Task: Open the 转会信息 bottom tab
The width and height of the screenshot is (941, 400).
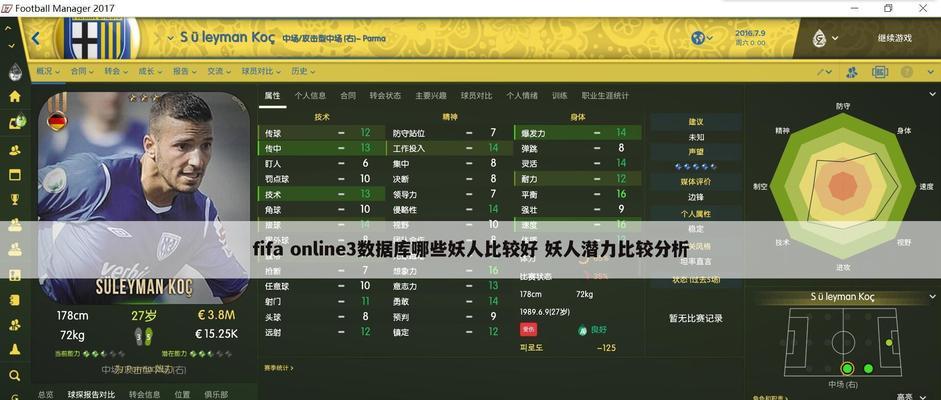Action: [145, 394]
